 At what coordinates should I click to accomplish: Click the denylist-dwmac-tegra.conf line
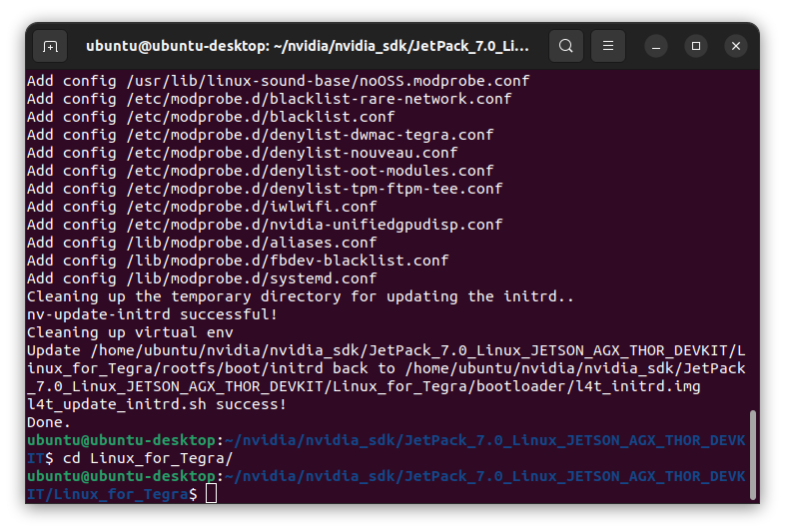click(261, 135)
